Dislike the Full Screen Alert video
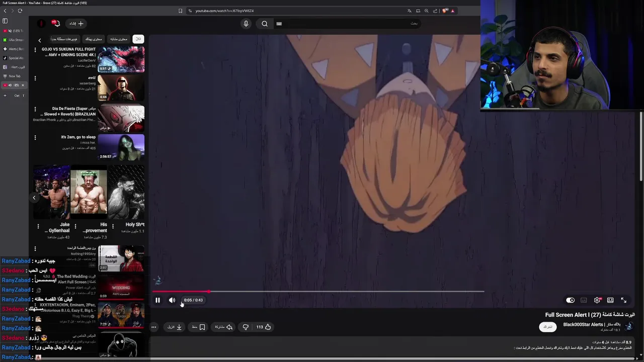644x362 pixels. pos(246,327)
